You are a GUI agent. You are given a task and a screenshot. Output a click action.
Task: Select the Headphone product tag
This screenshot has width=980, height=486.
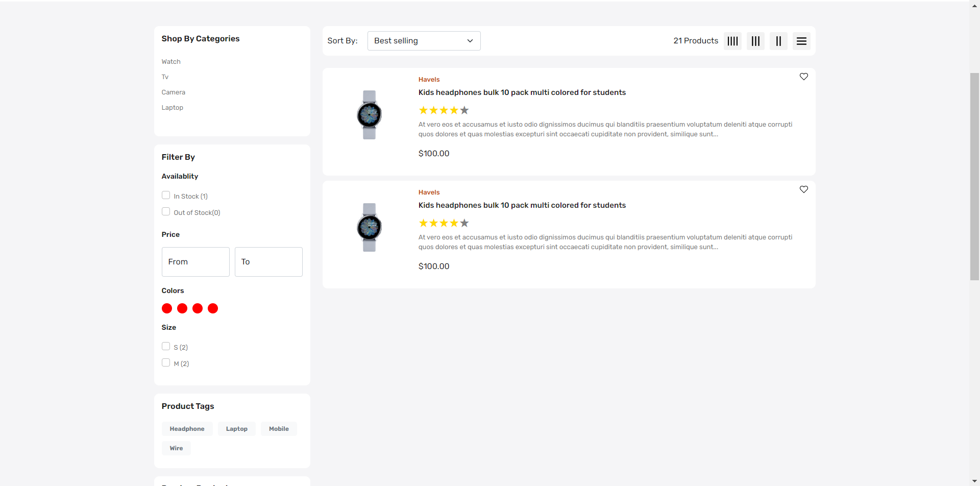pos(187,428)
